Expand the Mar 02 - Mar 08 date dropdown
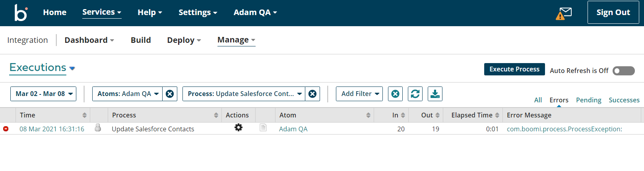The width and height of the screenshot is (644, 171). 43,94
